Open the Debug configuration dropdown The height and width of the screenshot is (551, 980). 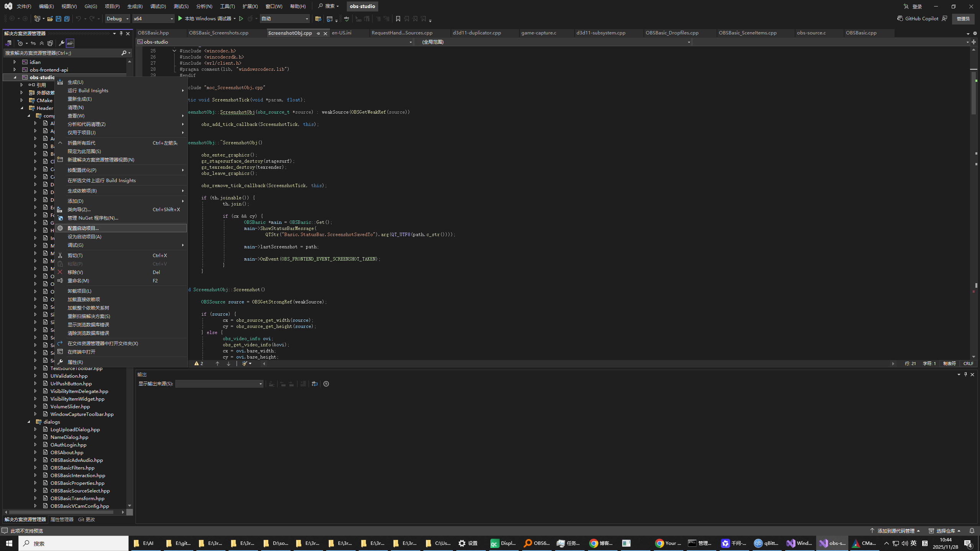pos(117,18)
